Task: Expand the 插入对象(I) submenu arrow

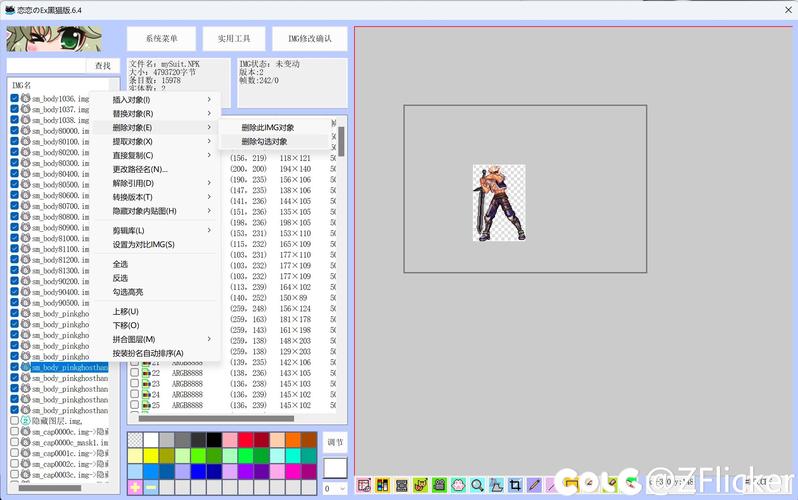Action: click(x=209, y=99)
